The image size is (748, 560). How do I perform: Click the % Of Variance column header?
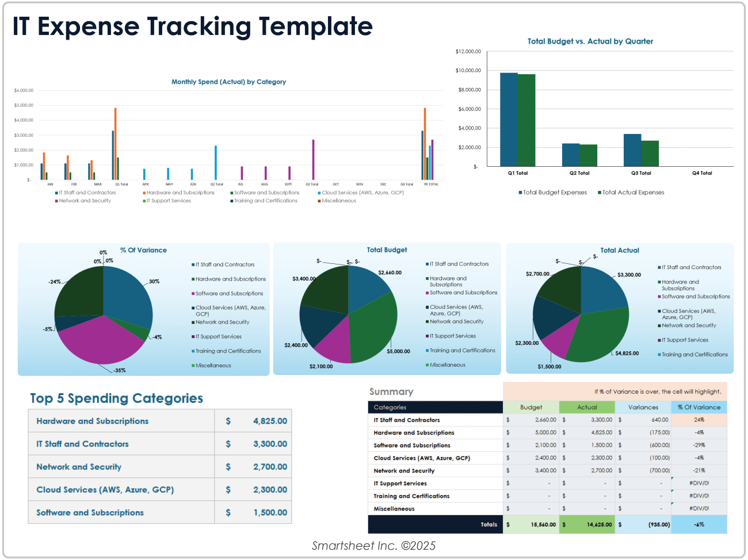pyautogui.click(x=697, y=407)
